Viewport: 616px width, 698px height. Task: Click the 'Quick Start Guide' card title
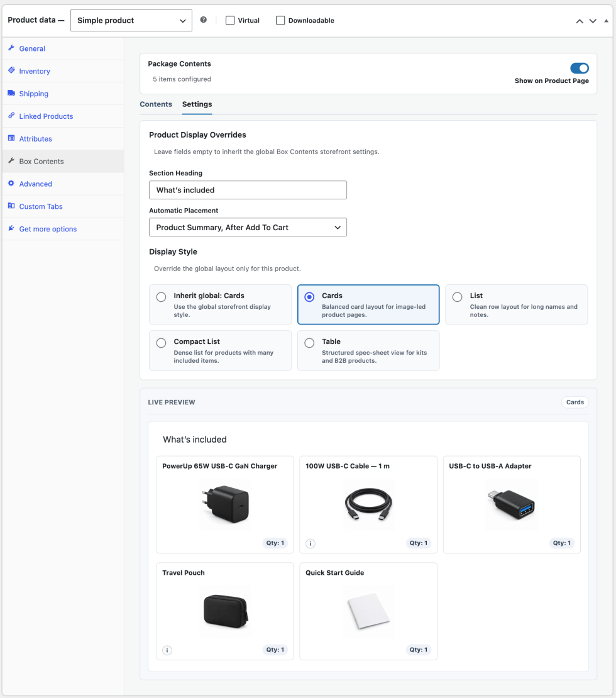pyautogui.click(x=334, y=573)
